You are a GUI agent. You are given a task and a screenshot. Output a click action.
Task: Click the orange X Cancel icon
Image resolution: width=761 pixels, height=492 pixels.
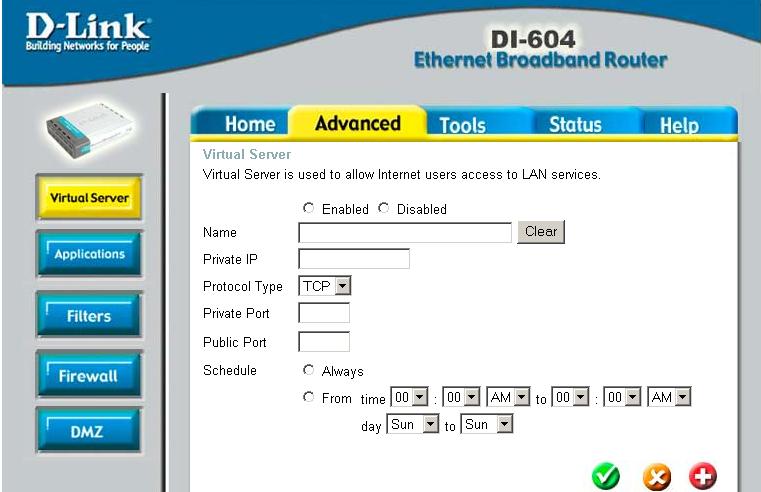pyautogui.click(x=657, y=476)
